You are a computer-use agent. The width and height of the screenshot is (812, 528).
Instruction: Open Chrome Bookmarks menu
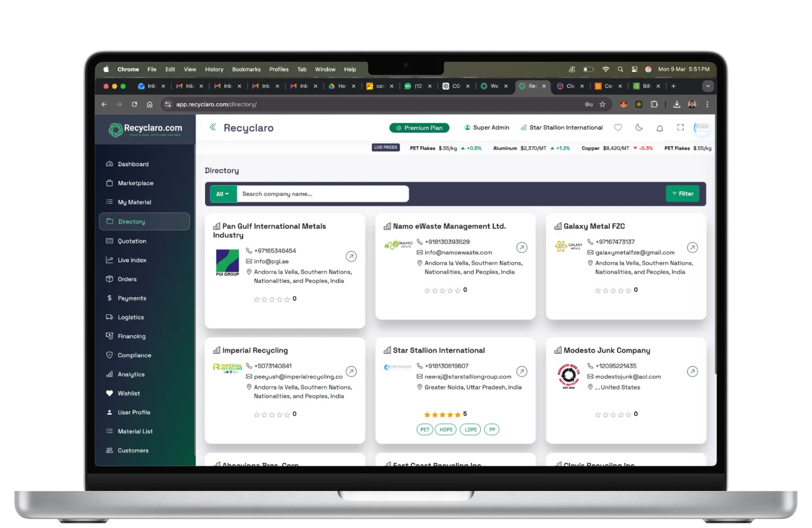246,69
